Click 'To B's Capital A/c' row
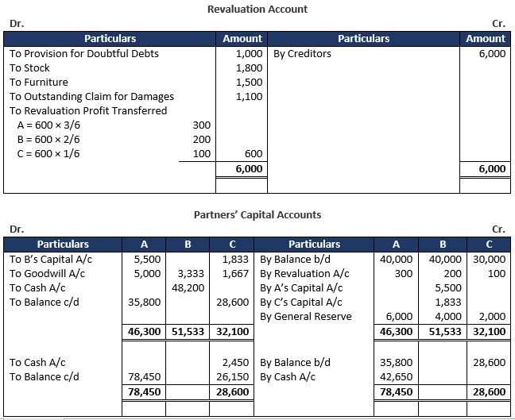The width and height of the screenshot is (515, 420). 51,259
